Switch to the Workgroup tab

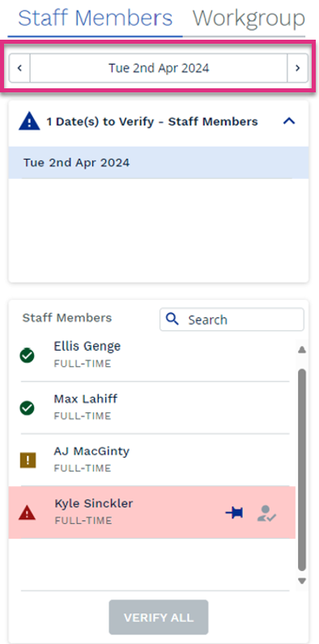click(x=249, y=18)
